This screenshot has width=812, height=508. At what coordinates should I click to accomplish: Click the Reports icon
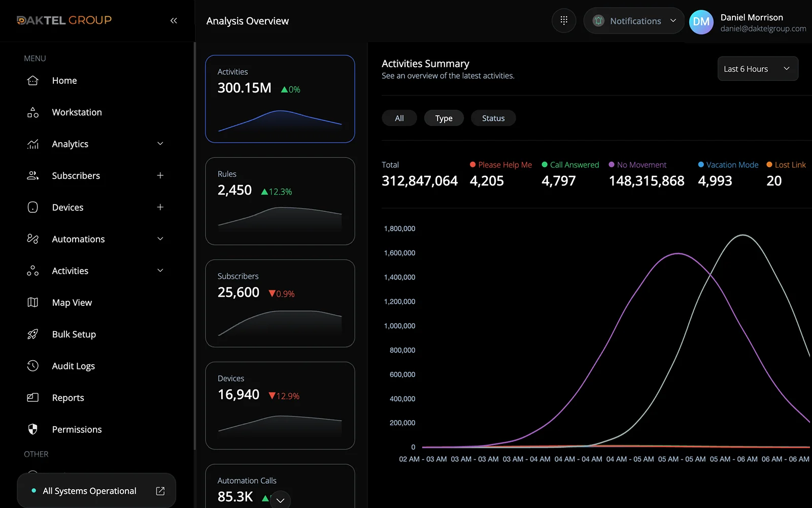[33, 398]
